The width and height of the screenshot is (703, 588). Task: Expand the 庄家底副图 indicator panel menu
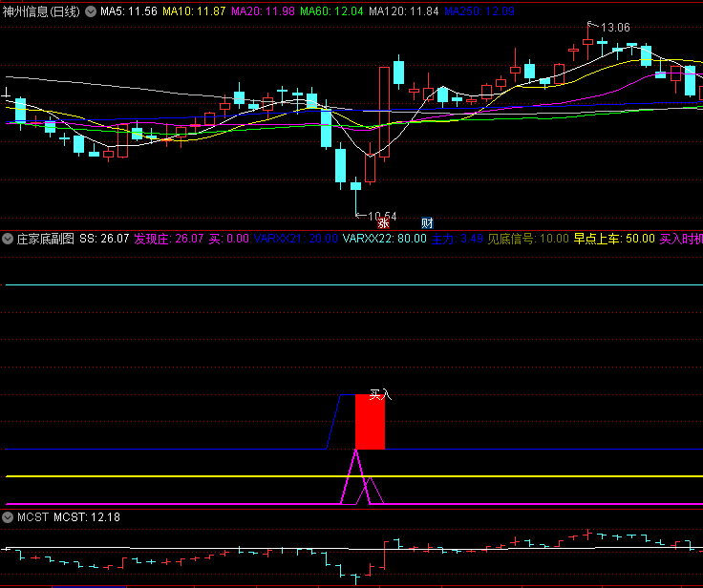coord(8,239)
